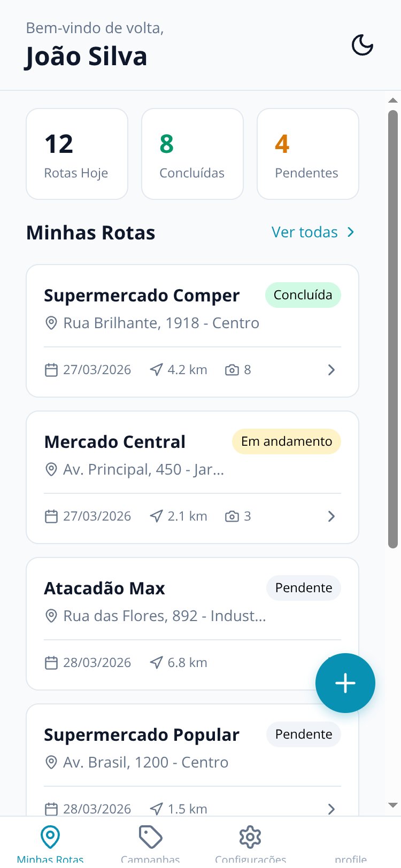
Task: Click the scrollbar down arrow
Action: tap(393, 805)
